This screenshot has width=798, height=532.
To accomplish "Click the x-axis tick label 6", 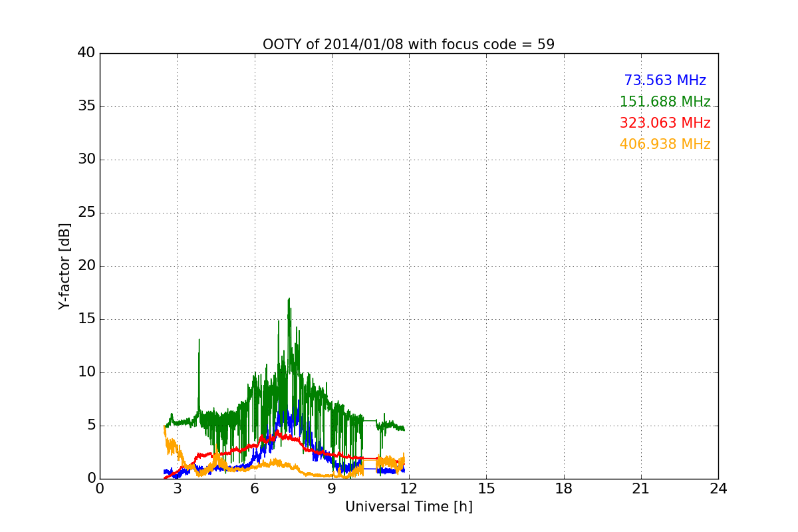I will [x=254, y=489].
